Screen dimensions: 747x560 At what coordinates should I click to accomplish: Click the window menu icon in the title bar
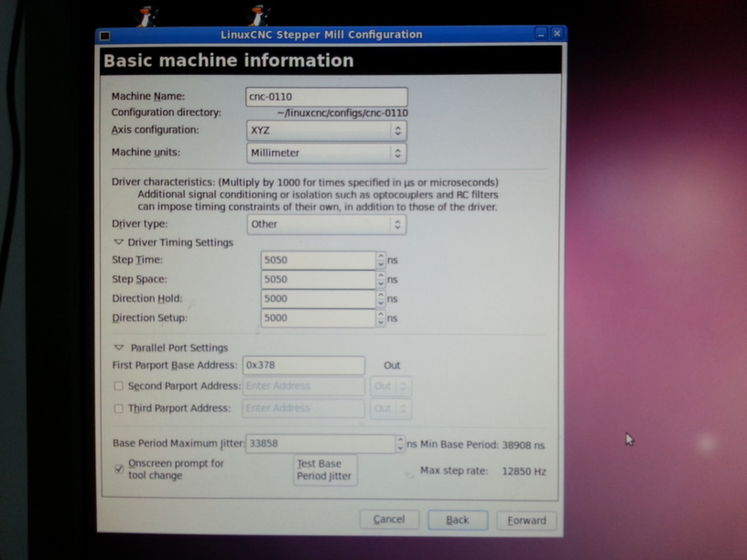tap(104, 36)
